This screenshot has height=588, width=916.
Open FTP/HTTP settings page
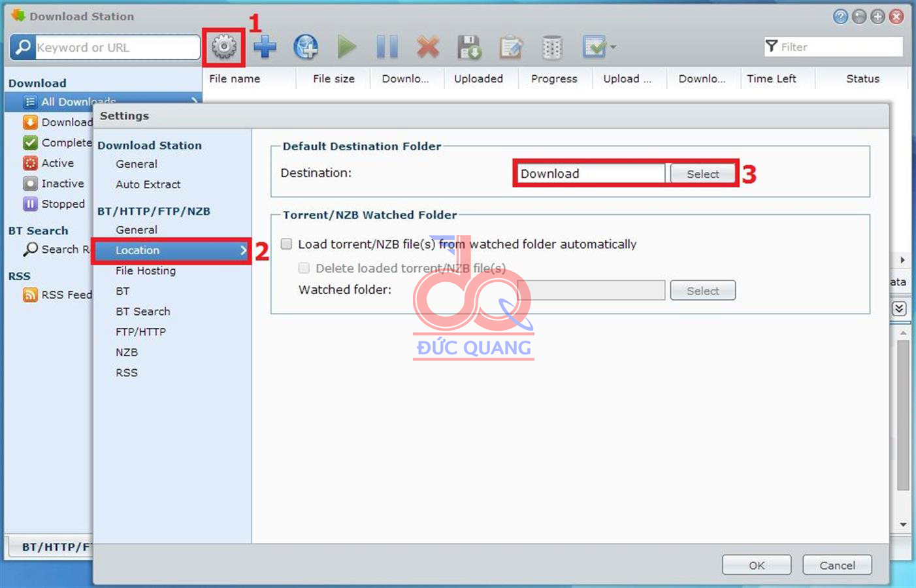[x=141, y=332]
